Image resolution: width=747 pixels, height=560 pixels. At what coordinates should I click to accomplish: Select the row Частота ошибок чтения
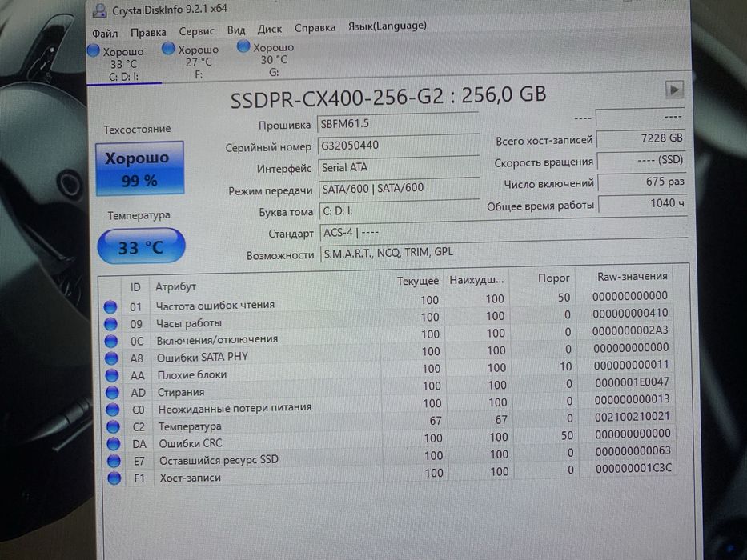[x=387, y=301]
